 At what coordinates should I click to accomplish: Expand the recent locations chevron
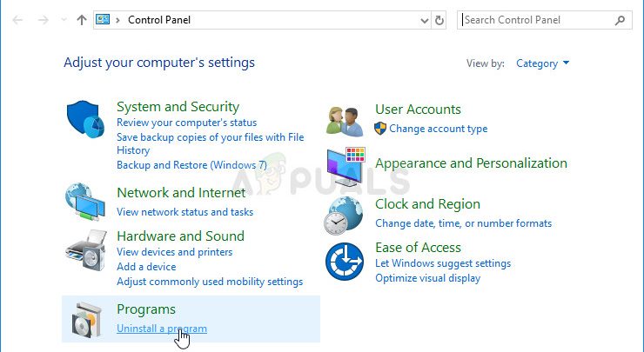click(x=64, y=19)
